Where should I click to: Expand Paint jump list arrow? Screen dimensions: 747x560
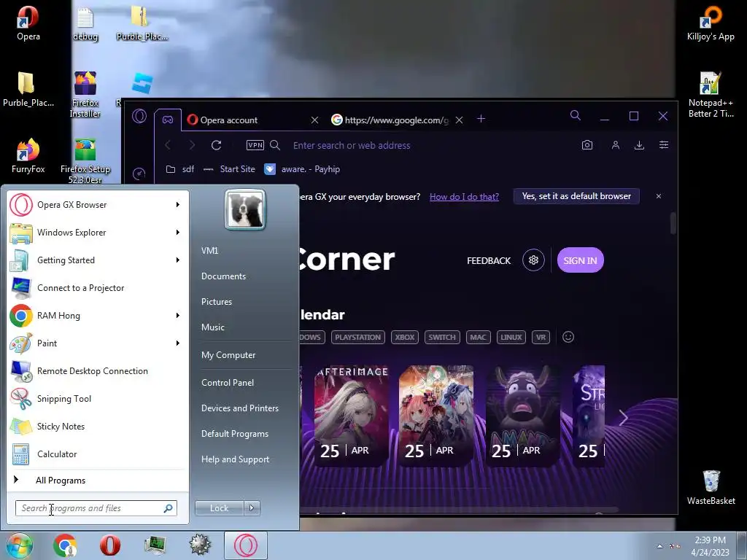(x=178, y=343)
